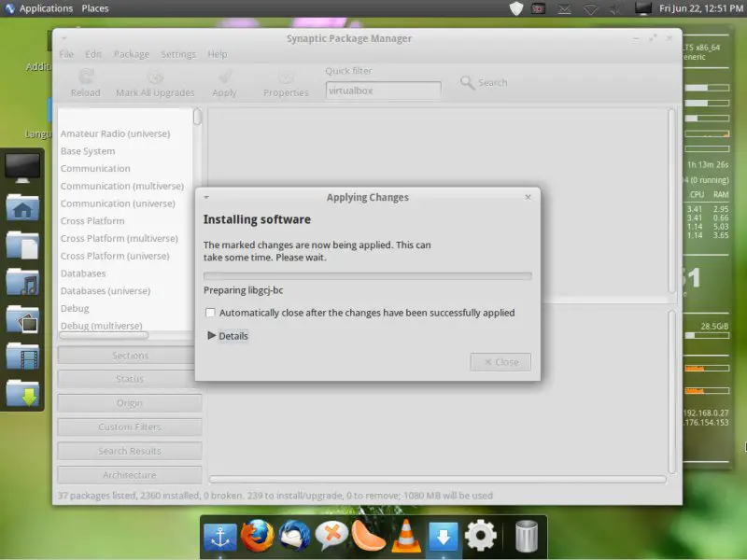747x560 pixels.
Task: Click the Status filter button
Action: pos(130,379)
